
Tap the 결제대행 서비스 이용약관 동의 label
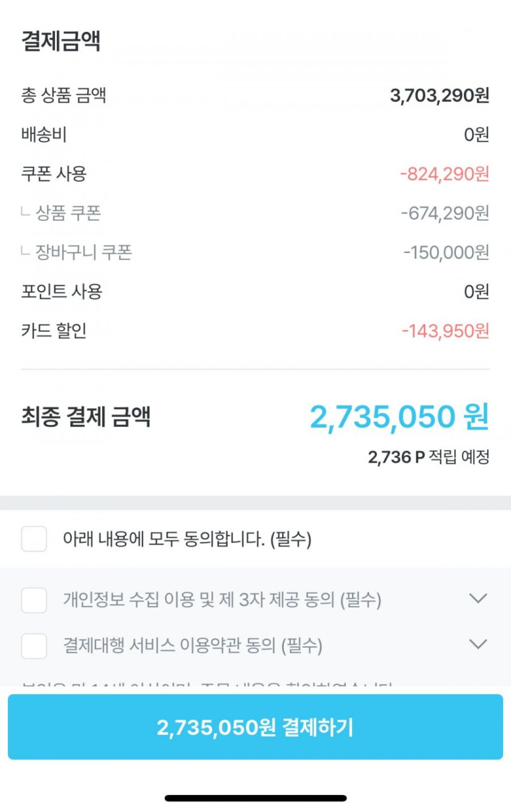tap(193, 646)
